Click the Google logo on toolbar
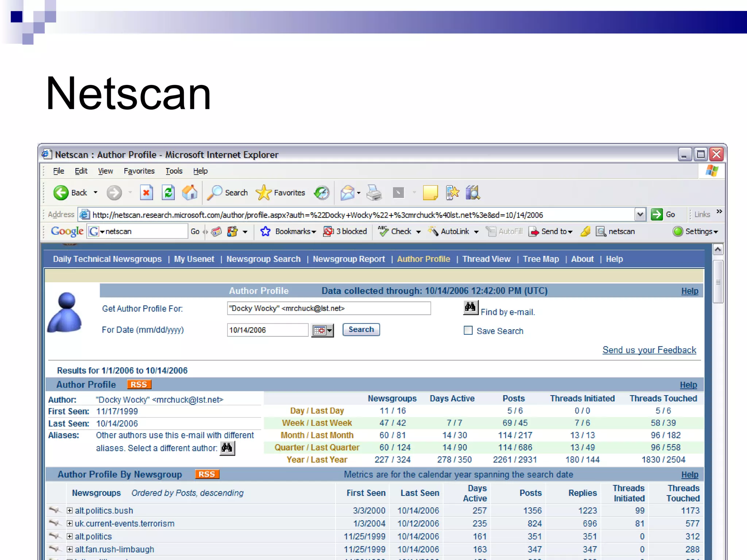This screenshot has height=560, width=747. [x=67, y=231]
